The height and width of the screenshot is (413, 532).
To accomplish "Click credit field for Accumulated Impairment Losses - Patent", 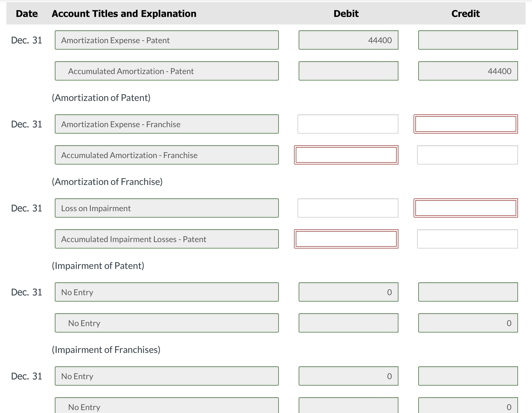I will pos(467,239).
